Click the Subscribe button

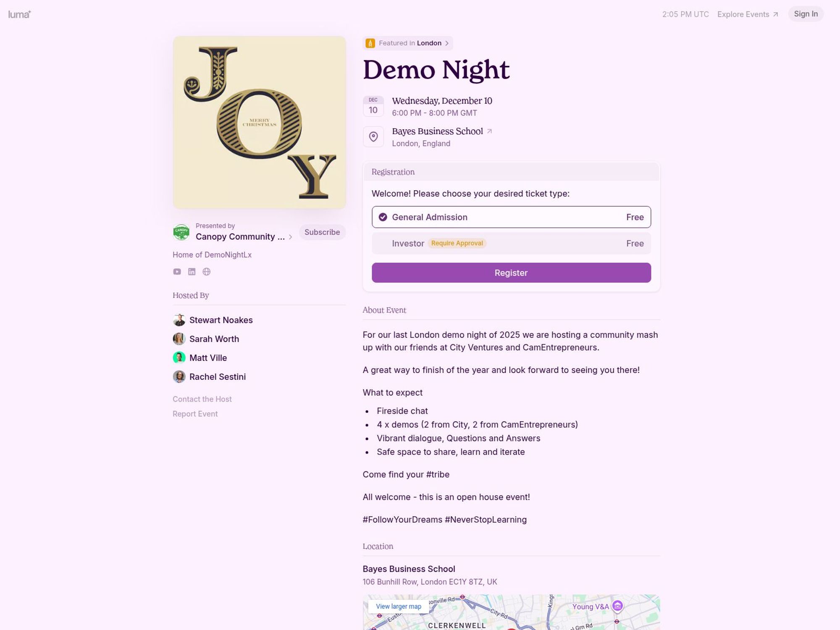pyautogui.click(x=322, y=232)
